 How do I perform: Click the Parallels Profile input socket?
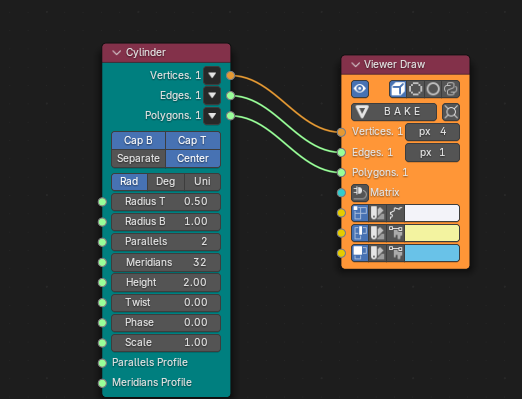tap(102, 363)
